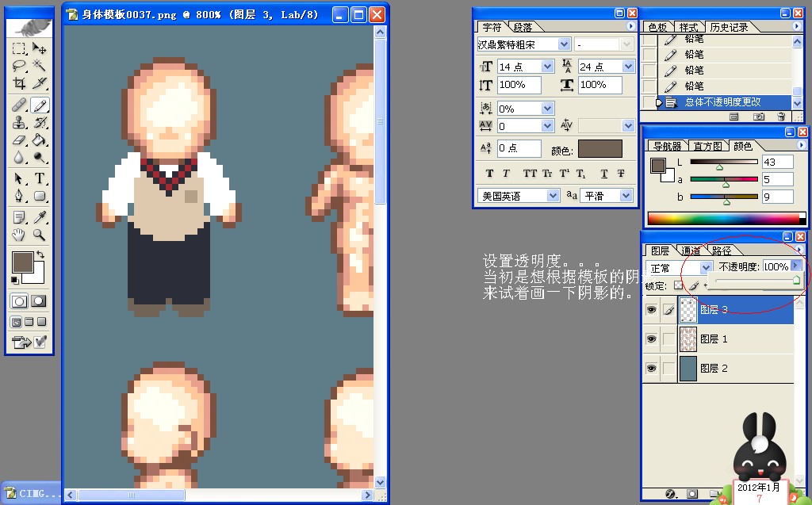Select the Horizontal Type tool
Screen dimensions: 812x505
(x=40, y=178)
